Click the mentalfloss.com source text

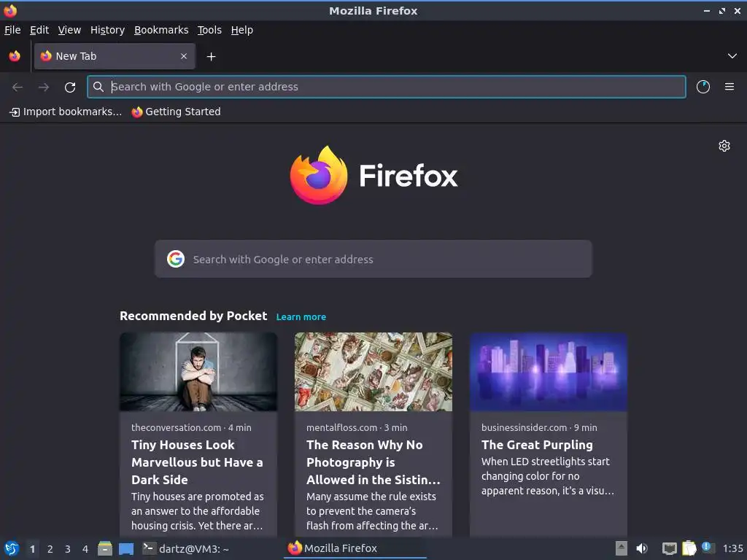(x=341, y=427)
